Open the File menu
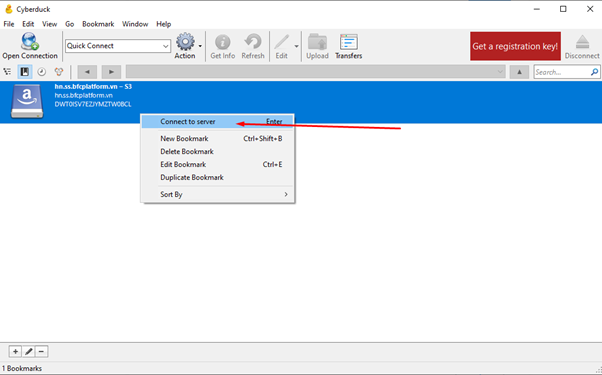 pos(8,24)
